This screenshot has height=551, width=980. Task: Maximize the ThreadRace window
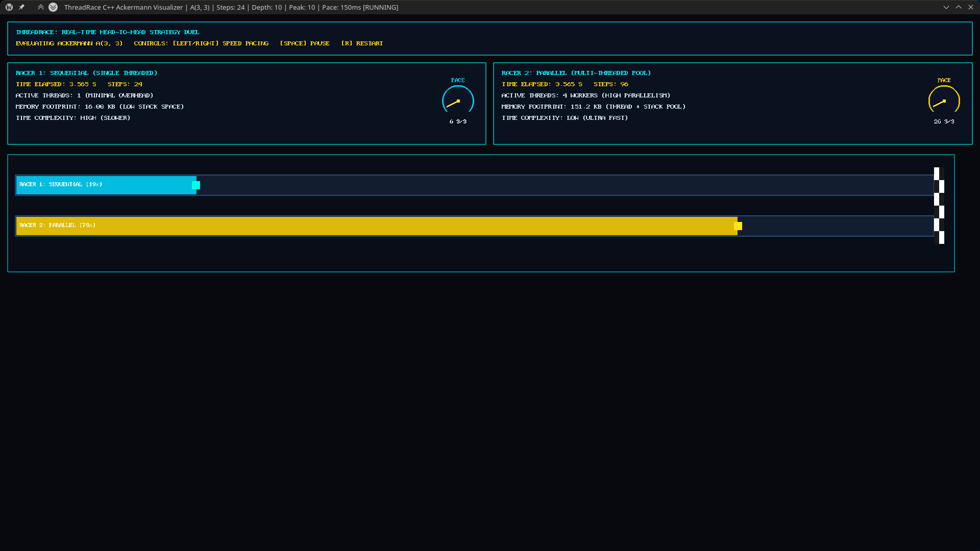coord(959,7)
